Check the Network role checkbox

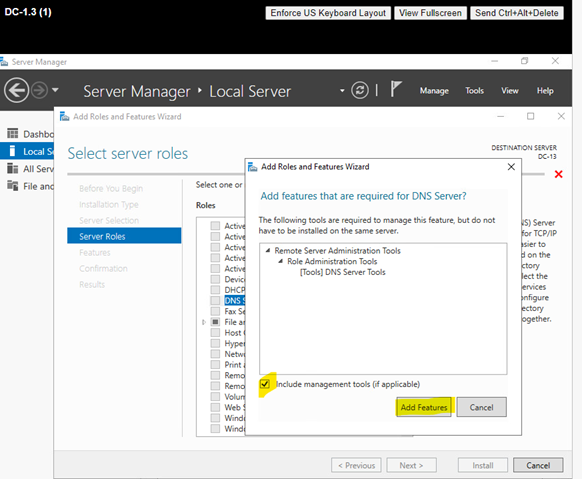(x=215, y=354)
